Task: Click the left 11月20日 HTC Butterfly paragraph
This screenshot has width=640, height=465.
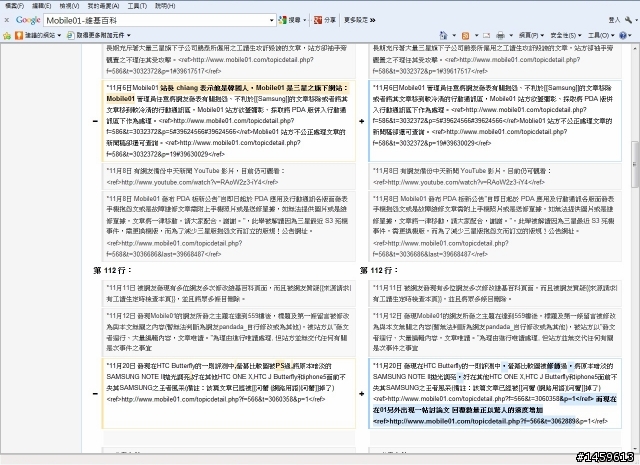Action: click(229, 394)
